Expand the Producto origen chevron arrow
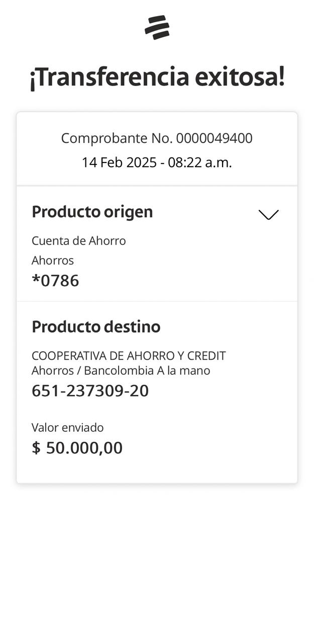This screenshot has height=644, width=314. point(268,215)
